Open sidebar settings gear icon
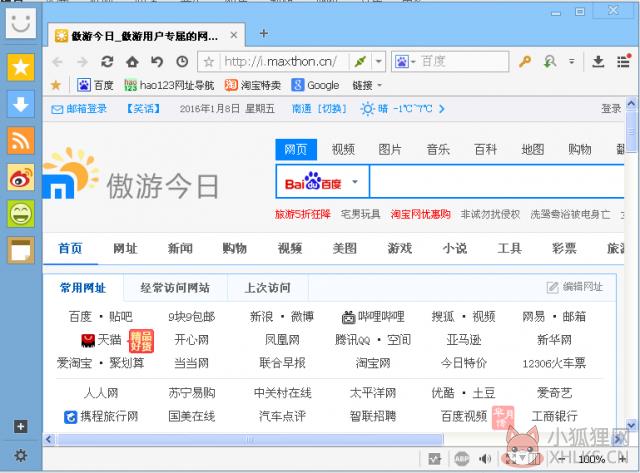 coord(20,455)
